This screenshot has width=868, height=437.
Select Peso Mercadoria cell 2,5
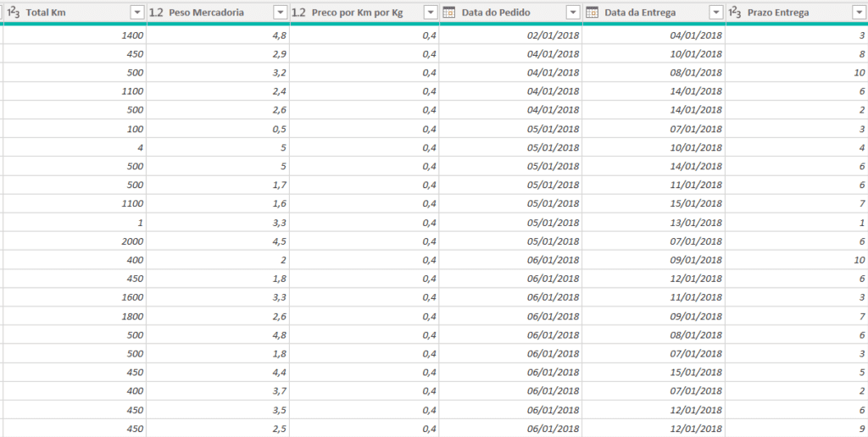point(218,429)
